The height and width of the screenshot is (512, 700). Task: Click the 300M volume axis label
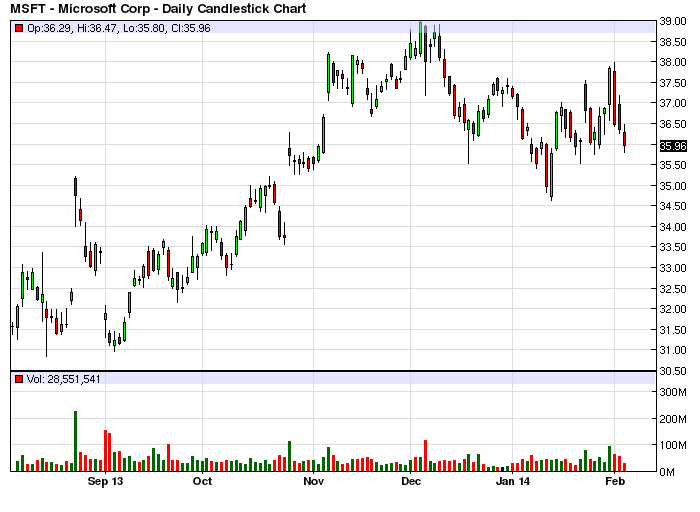(x=673, y=392)
